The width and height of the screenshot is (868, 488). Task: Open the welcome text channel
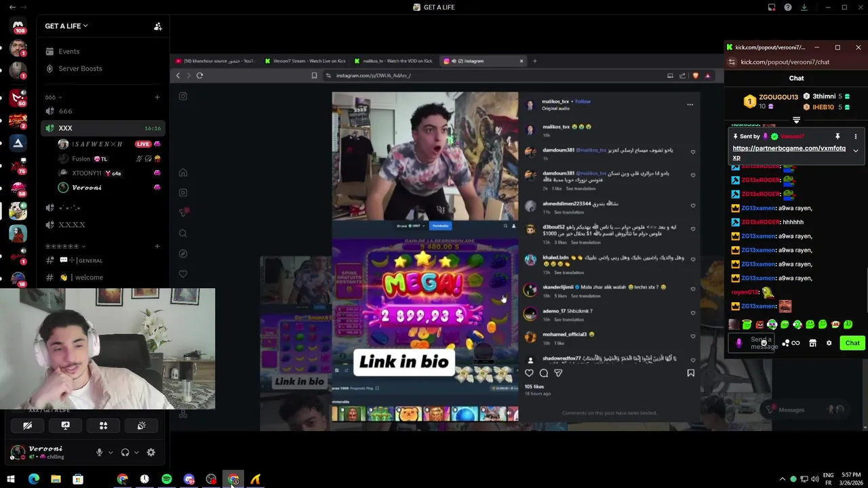point(103,277)
